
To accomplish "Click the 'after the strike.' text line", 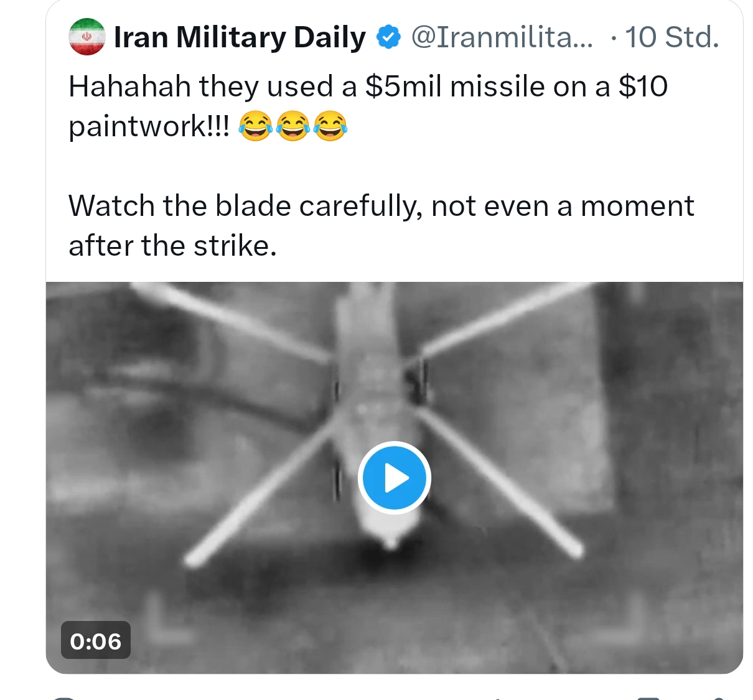I will click(172, 246).
